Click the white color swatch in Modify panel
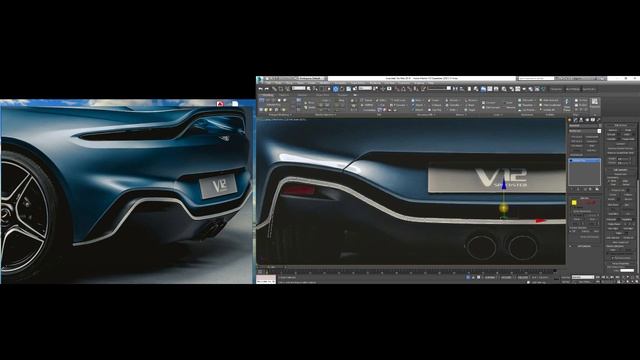 click(599, 131)
